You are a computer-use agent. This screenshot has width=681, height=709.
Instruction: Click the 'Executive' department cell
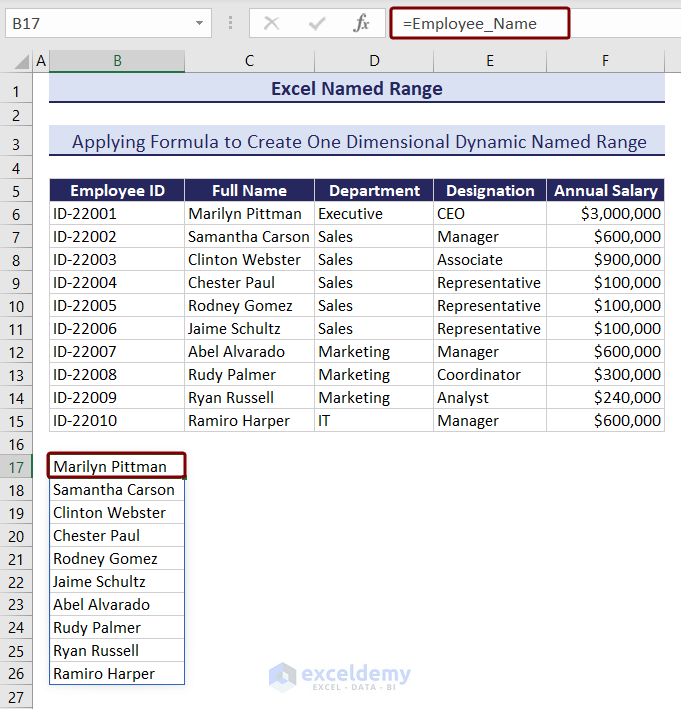coord(374,213)
